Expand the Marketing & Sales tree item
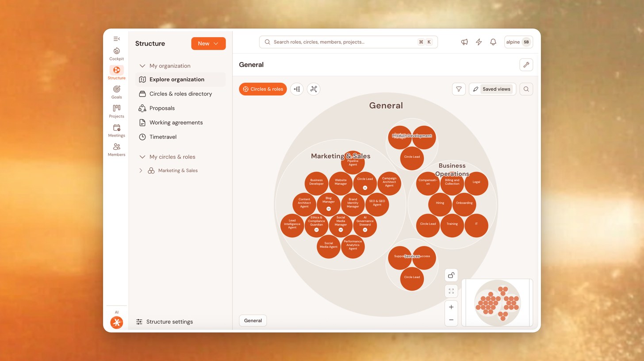 (141, 171)
